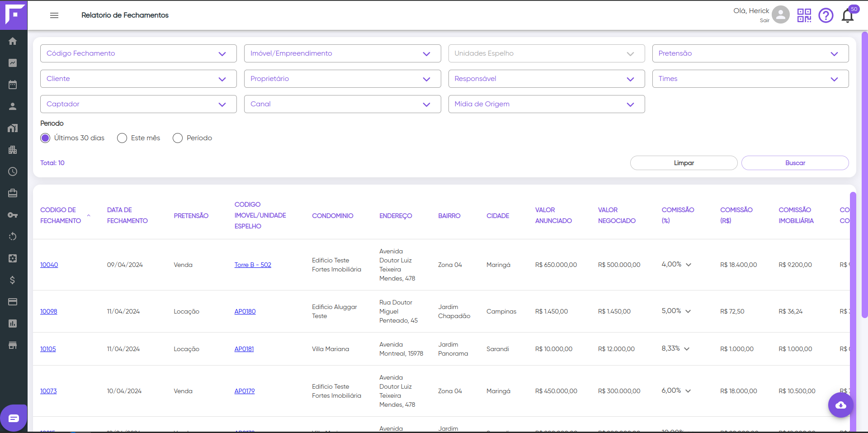Open the notifications bell
The width and height of the screenshot is (868, 433).
click(x=848, y=15)
